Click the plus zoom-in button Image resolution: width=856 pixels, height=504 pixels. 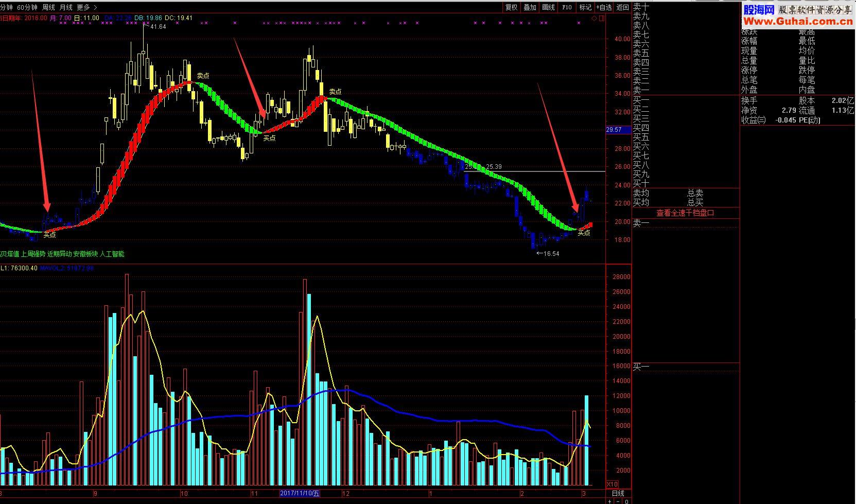[x=610, y=501]
